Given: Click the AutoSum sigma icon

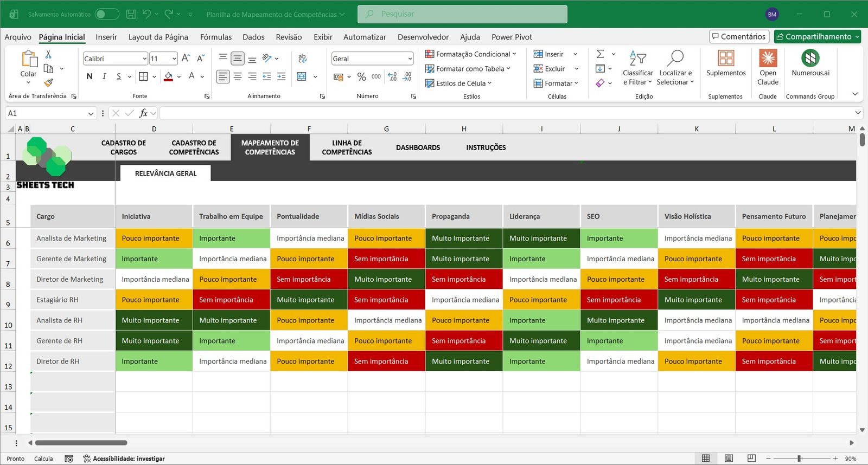Looking at the screenshot, I should (600, 54).
